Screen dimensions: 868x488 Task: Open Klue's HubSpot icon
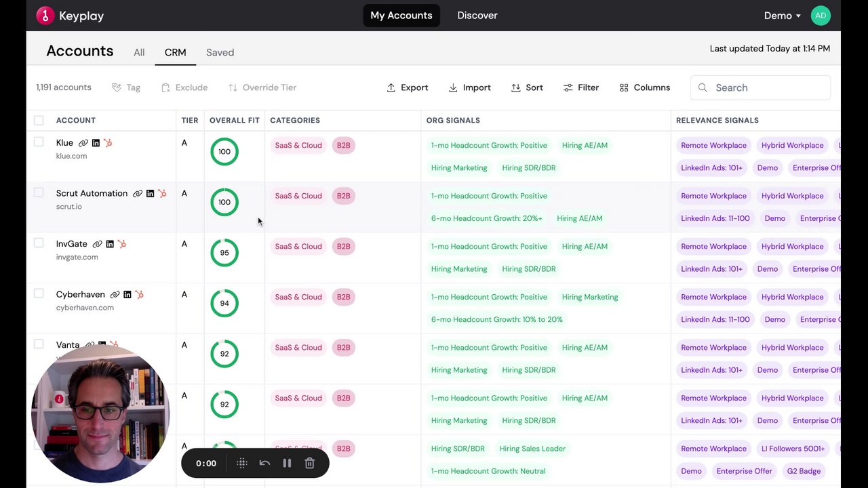click(108, 143)
